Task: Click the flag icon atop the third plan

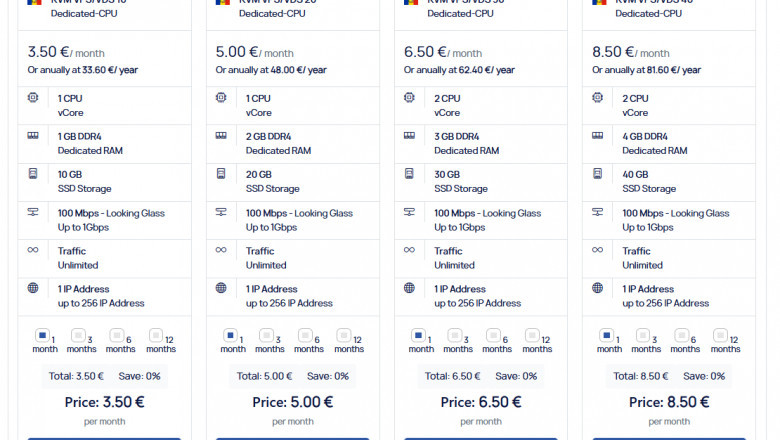Action: pyautogui.click(x=410, y=2)
